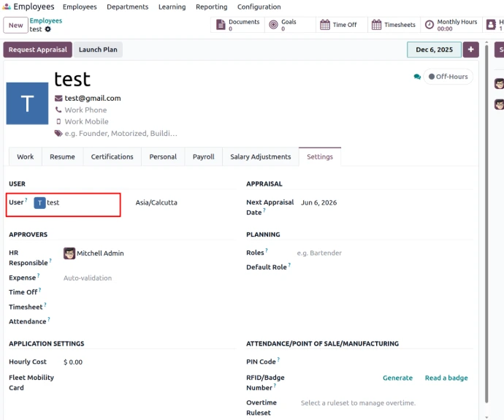The height and width of the screenshot is (420, 504).
Task: Open the Roles selection field
Action: [380, 253]
